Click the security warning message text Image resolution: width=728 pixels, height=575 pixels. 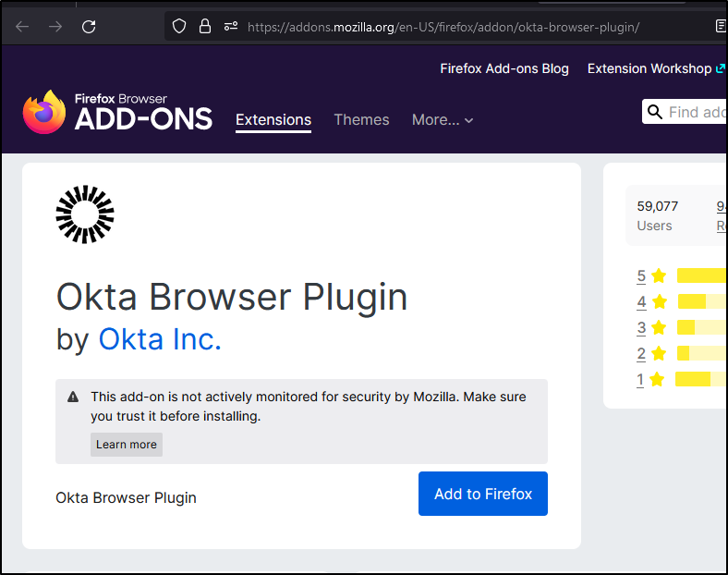309,407
